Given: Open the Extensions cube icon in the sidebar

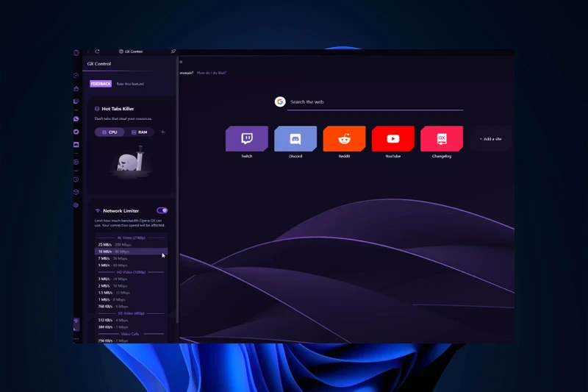Looking at the screenshot, I should coord(76,192).
